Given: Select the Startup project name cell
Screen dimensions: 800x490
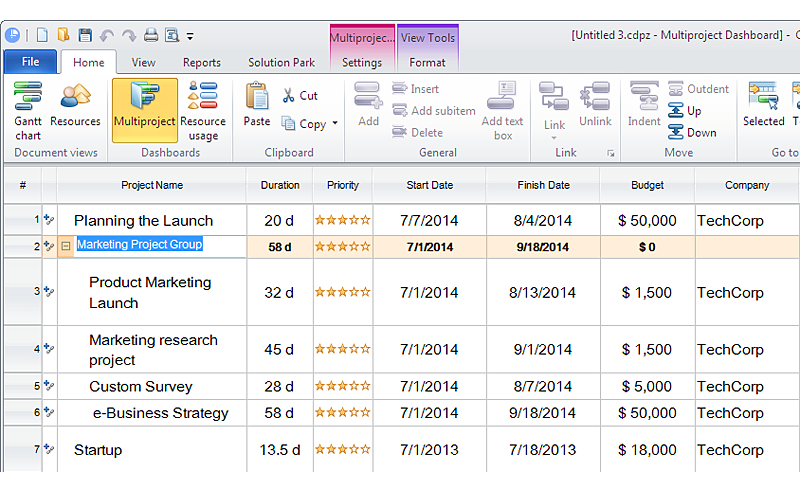Looking at the screenshot, I should pos(98,450).
